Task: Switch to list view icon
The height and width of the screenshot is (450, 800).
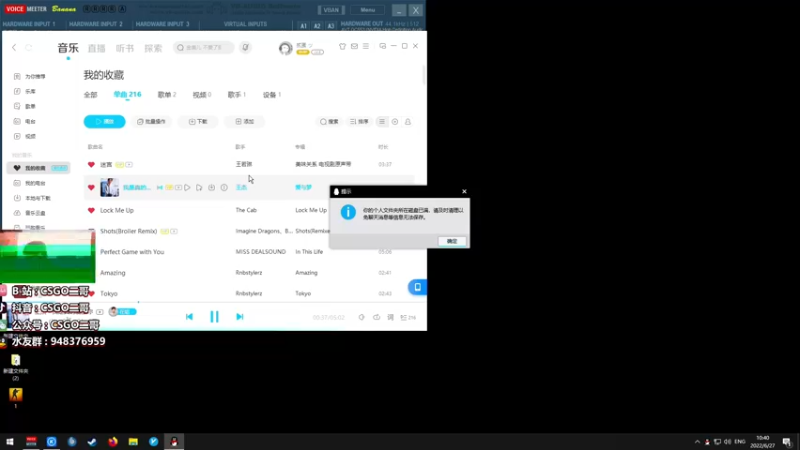Action: [382, 122]
